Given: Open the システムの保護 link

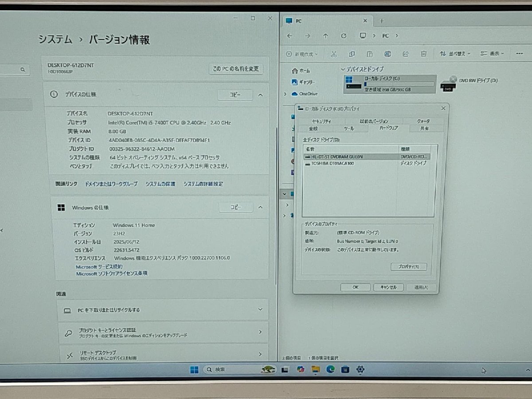Looking at the screenshot, I should tap(160, 184).
